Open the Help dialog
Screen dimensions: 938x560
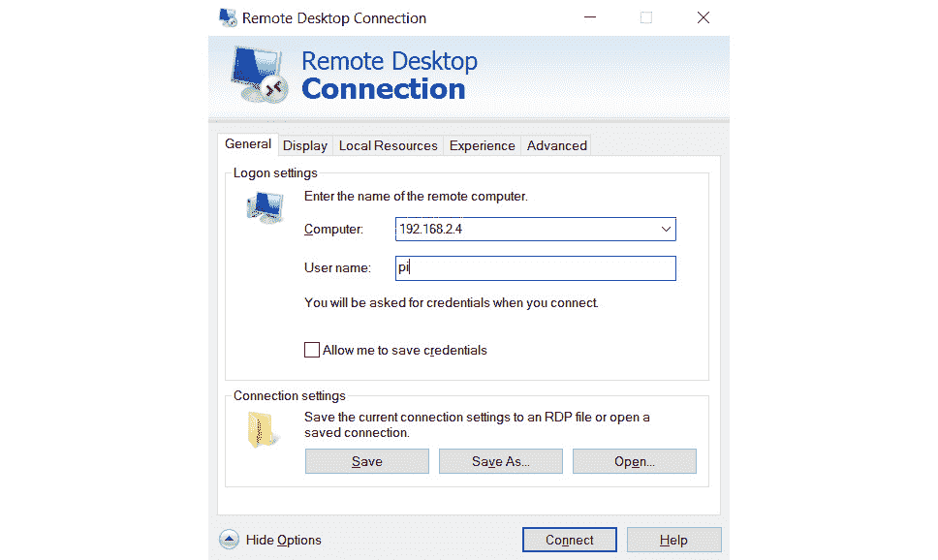[x=673, y=540]
